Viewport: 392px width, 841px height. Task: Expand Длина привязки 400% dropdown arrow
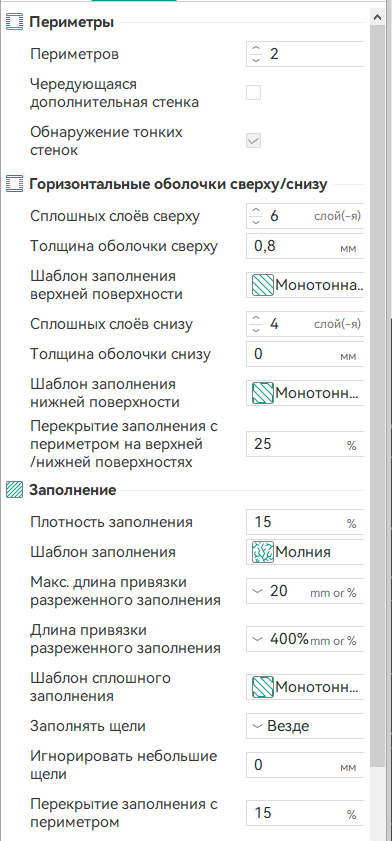(257, 639)
